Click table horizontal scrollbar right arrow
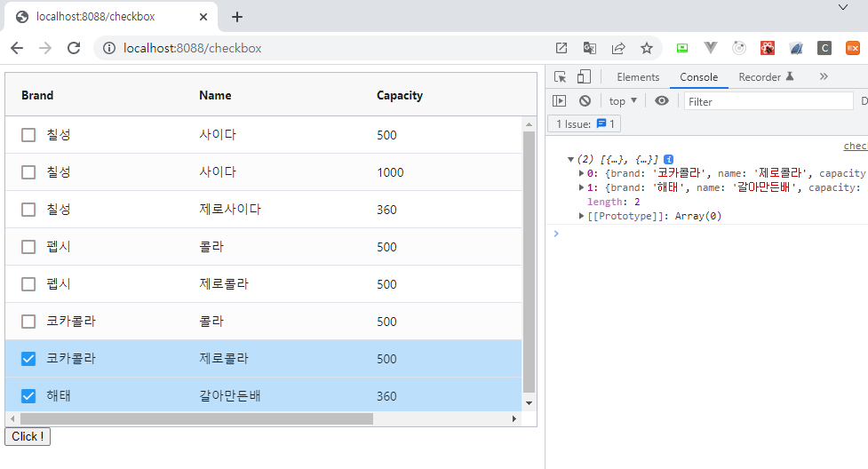 pyautogui.click(x=514, y=418)
